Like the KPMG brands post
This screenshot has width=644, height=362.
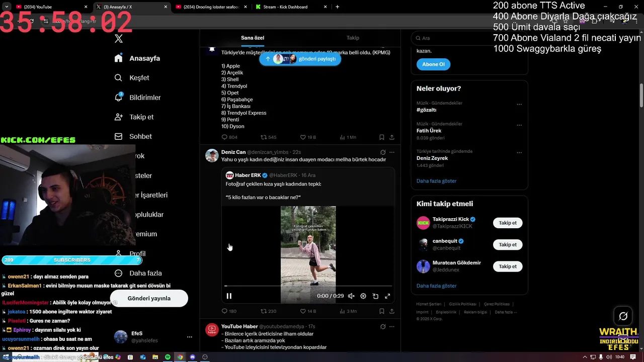(x=308, y=137)
